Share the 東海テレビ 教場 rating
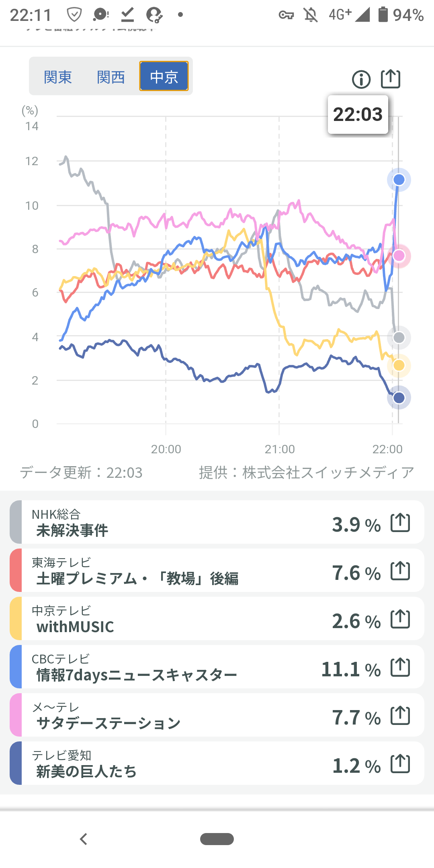This screenshot has height=868, width=434. pyautogui.click(x=400, y=571)
